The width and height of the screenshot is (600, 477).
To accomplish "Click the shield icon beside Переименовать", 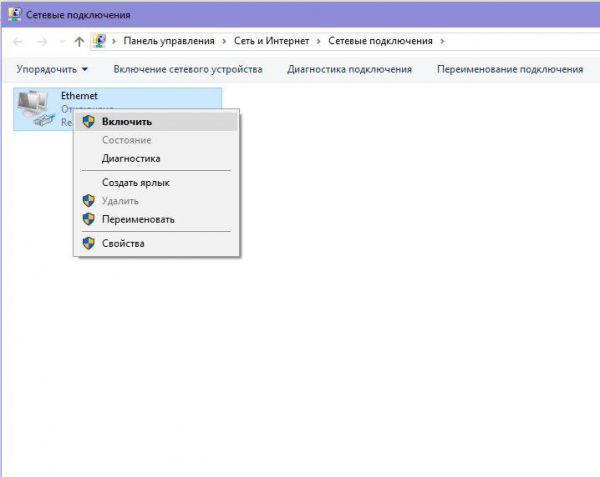I will click(x=88, y=219).
